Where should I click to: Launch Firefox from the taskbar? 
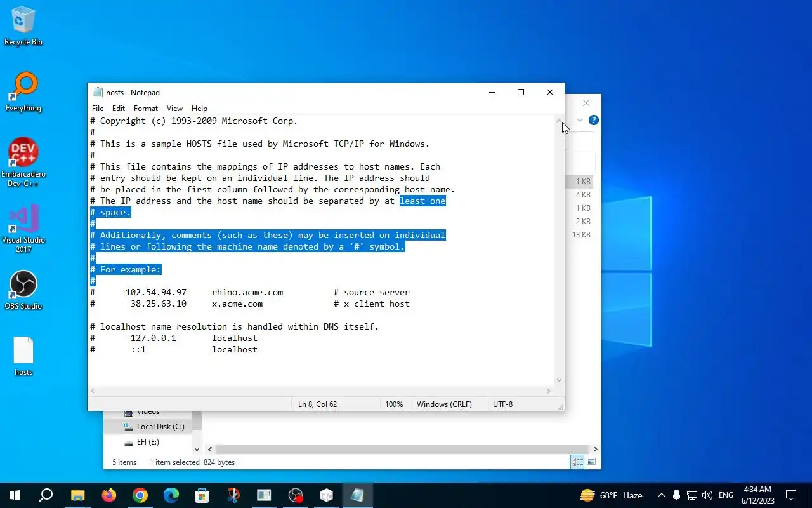click(109, 495)
